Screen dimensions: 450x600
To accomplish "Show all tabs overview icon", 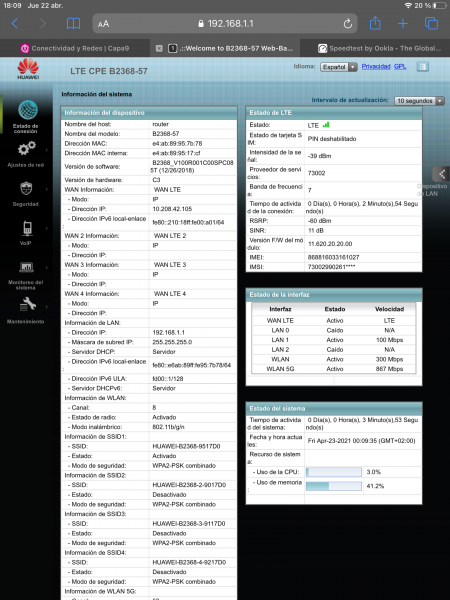I will (x=431, y=23).
